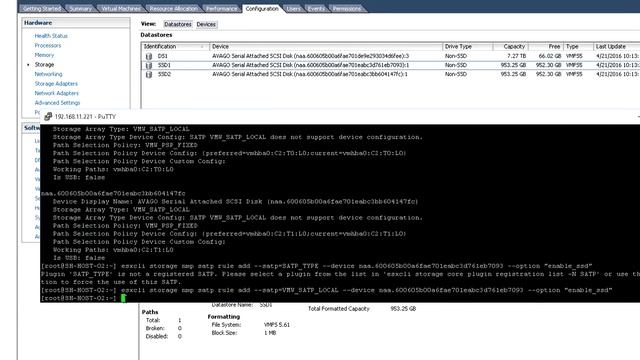Select the Configuration tab
Screen dimensions: 640x360
pyautogui.click(x=262, y=9)
